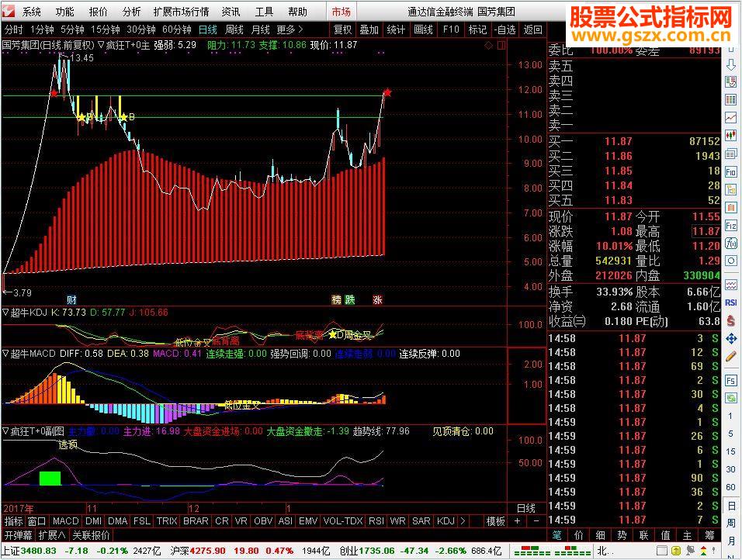This screenshot has width=742, height=560.
Task: Open the checklist report icon in sidebar
Action: (731, 82)
